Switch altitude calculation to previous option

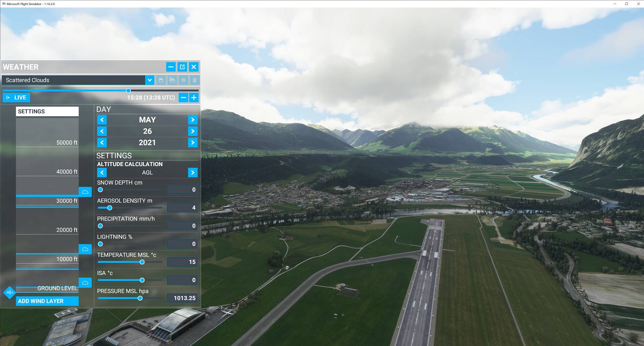tap(102, 172)
